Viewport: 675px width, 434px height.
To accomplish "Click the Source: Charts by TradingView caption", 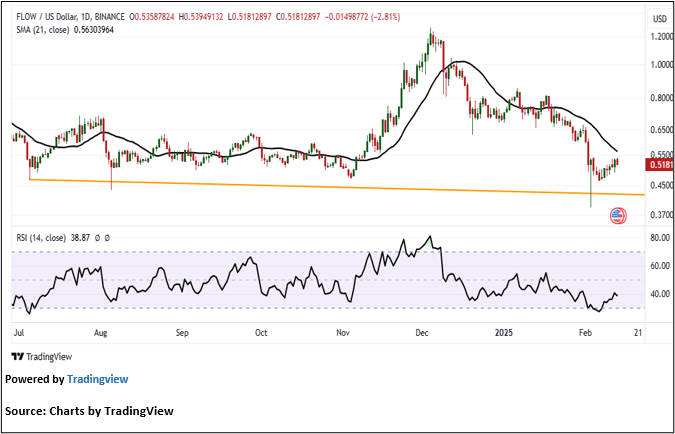I will (90, 411).
